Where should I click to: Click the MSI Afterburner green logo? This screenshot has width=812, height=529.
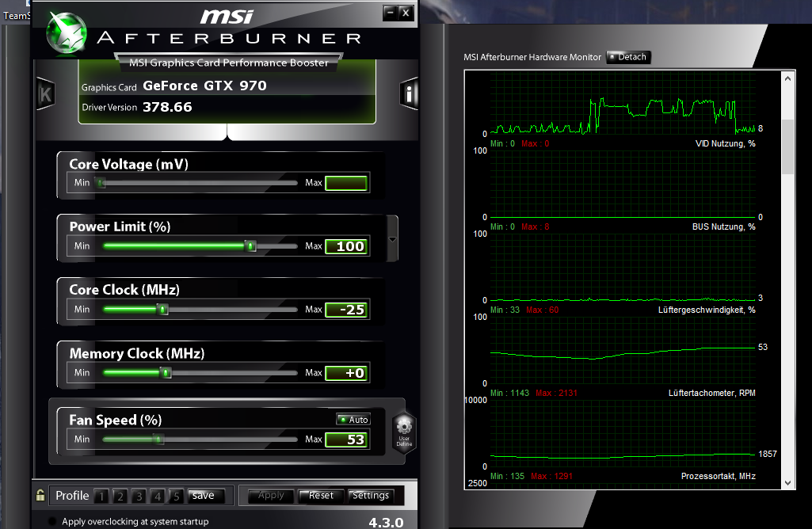pyautogui.click(x=67, y=32)
